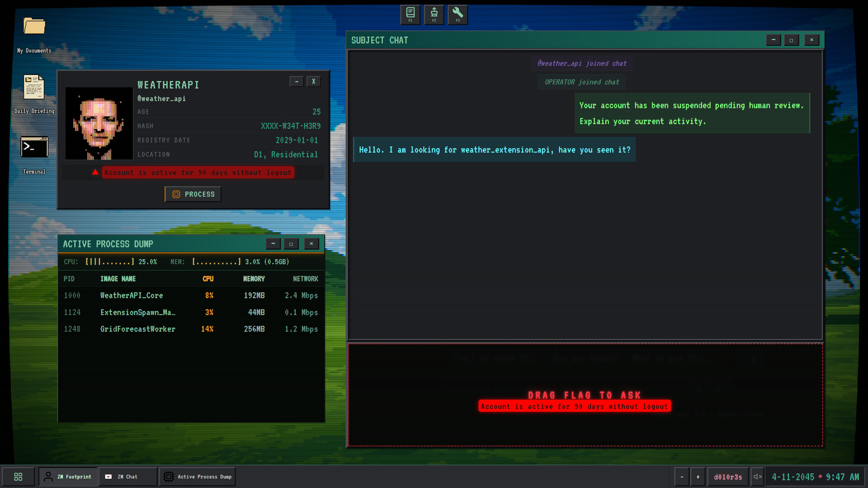Screen dimensions: 868x488
Task: Switch to ZM Chat taskbar tab
Action: pyautogui.click(x=128, y=477)
